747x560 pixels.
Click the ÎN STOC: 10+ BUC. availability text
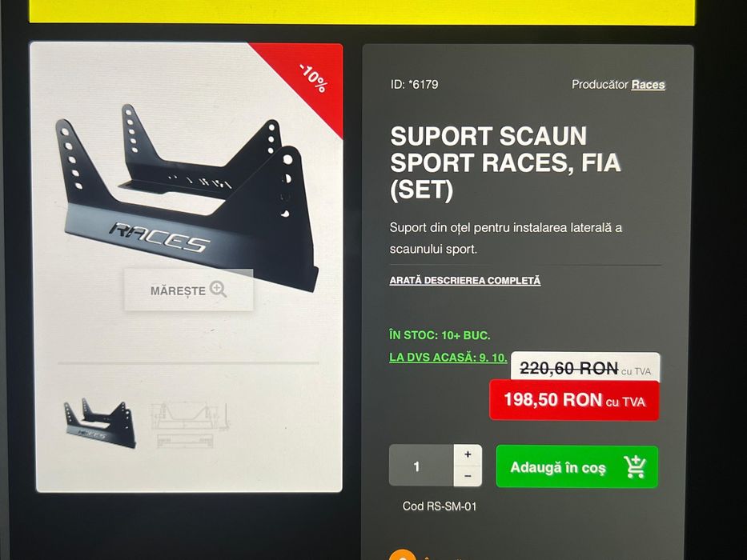point(440,335)
